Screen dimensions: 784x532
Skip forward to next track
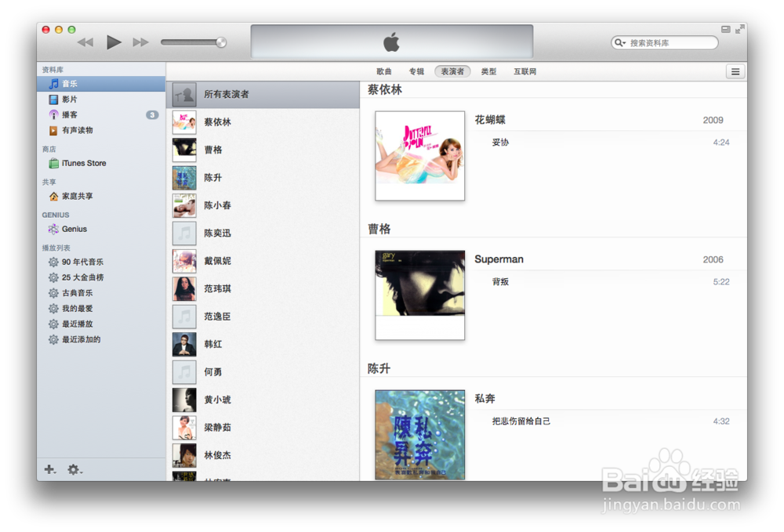point(141,42)
